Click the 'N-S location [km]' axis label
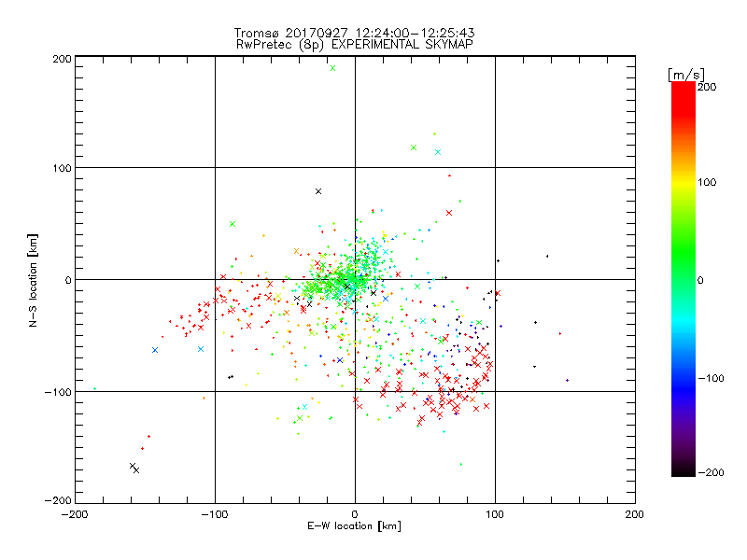The image size is (747, 560). coord(33,280)
